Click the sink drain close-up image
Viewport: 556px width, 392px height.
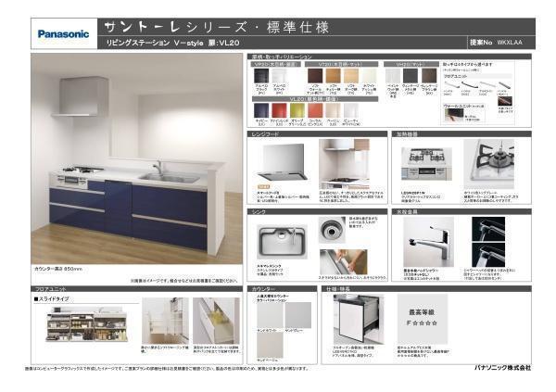pos(333,230)
